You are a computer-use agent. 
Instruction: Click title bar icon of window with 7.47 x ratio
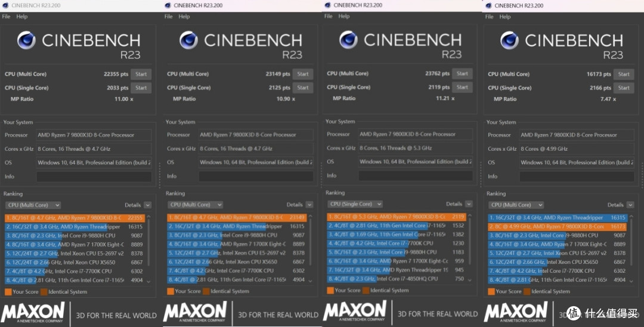[x=488, y=5]
